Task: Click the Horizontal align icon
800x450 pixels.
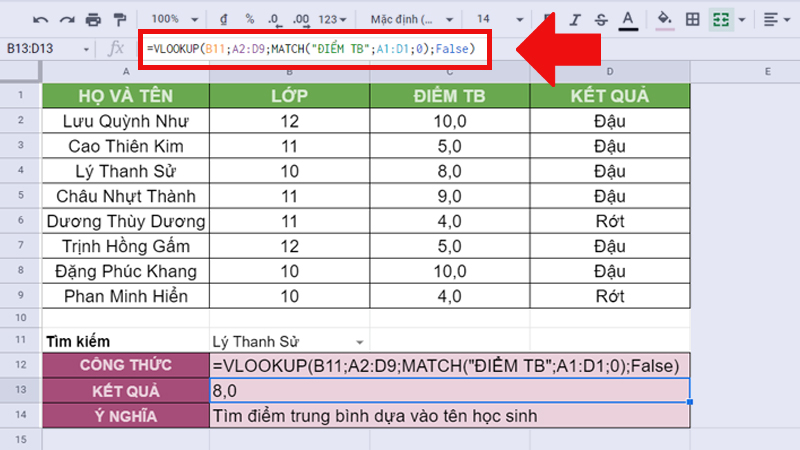Action: pos(770,20)
